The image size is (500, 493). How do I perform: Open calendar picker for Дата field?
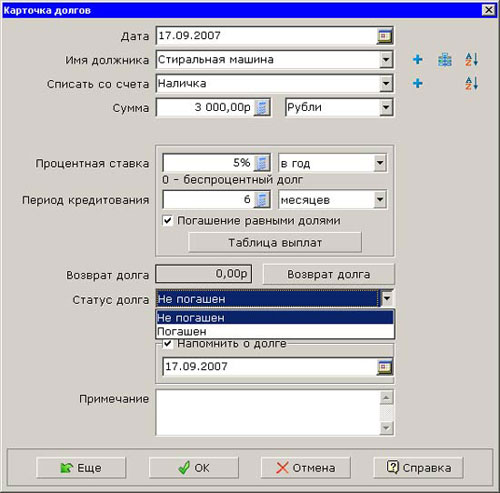point(385,36)
